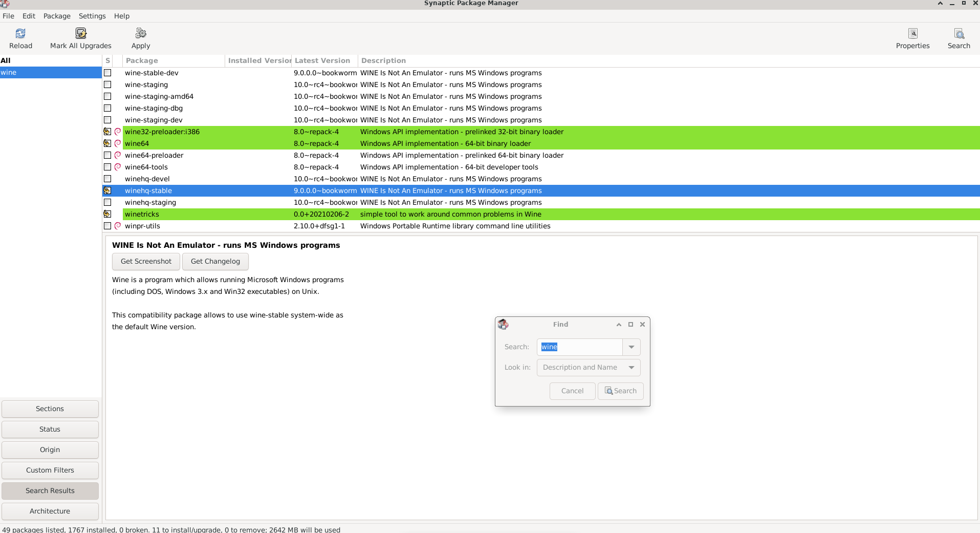Open the Look in dropdown
Image resolution: width=980 pixels, height=533 pixels.
pyautogui.click(x=589, y=368)
